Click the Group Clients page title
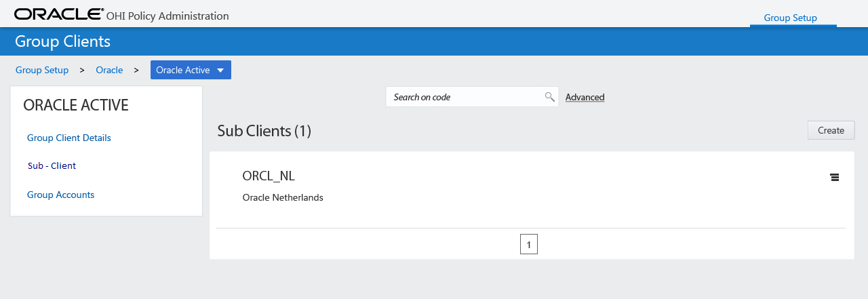This screenshot has height=299, width=868. 62,41
